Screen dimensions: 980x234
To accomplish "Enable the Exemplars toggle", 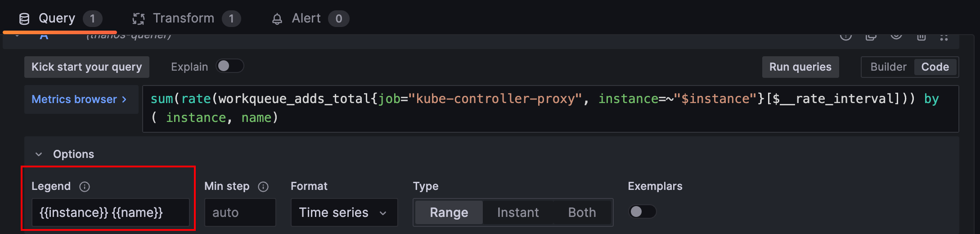I will pyautogui.click(x=642, y=211).
